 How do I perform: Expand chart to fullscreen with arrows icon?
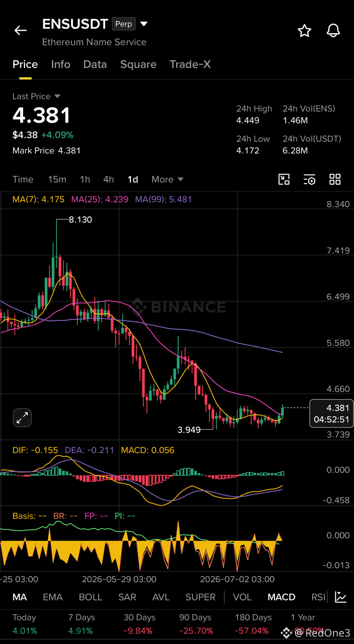tap(22, 418)
